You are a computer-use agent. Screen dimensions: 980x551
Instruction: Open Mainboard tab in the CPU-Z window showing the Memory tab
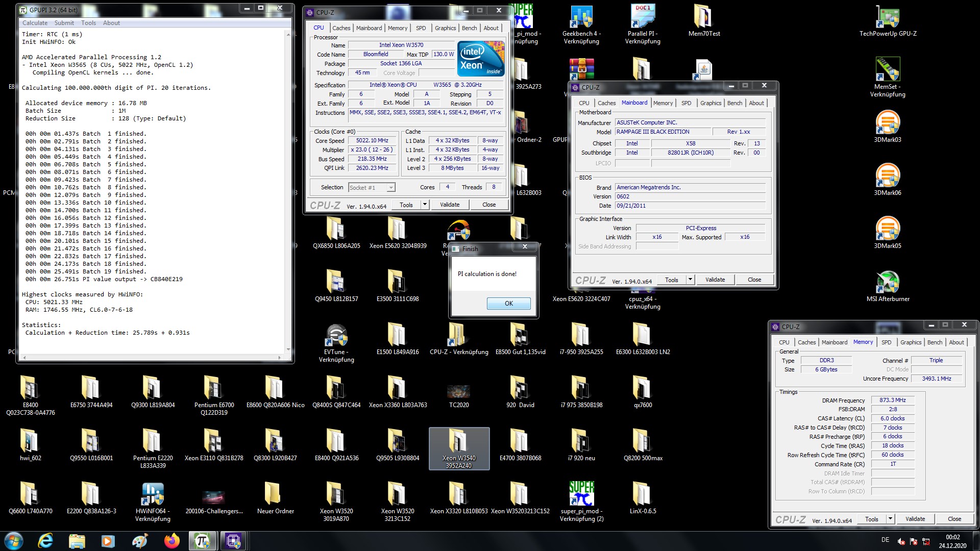pyautogui.click(x=834, y=342)
